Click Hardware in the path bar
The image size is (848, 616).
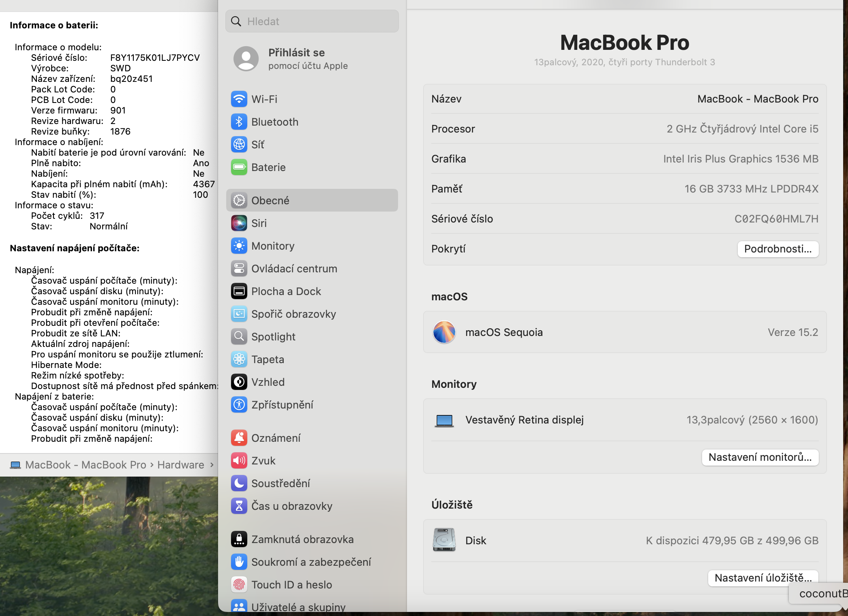click(180, 465)
